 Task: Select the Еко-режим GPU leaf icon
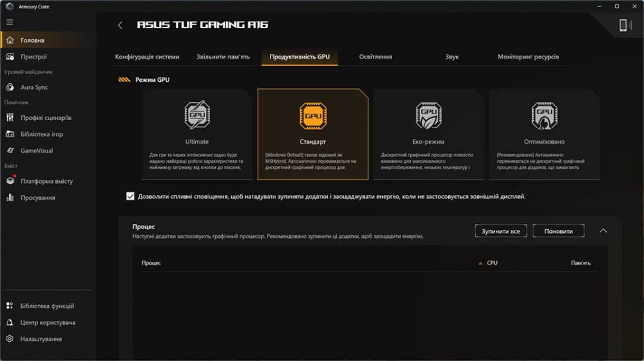tap(428, 116)
